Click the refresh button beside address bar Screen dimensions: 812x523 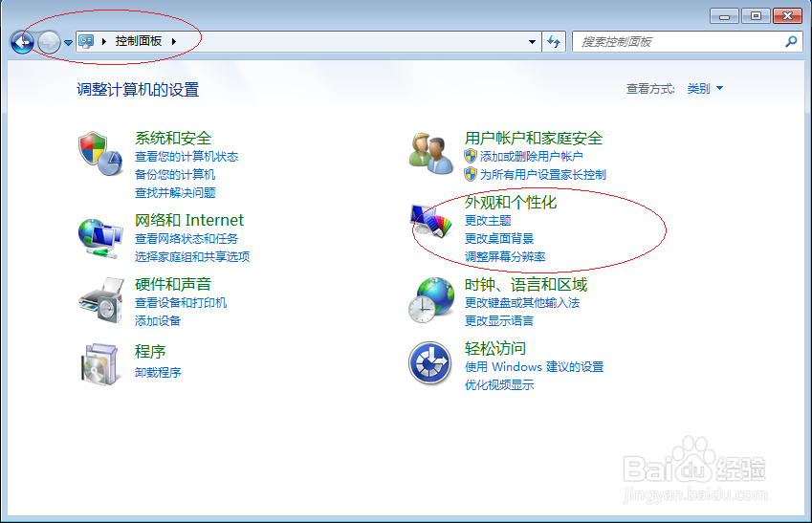pyautogui.click(x=554, y=41)
